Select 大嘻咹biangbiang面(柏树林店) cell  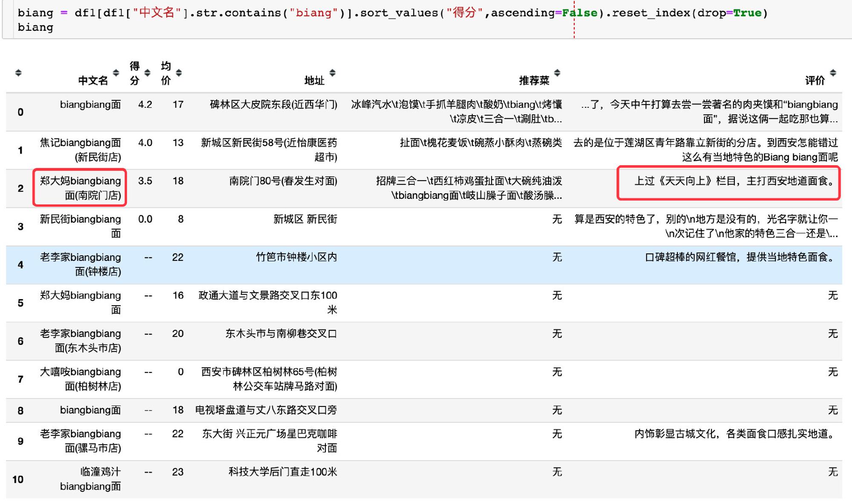point(81,379)
